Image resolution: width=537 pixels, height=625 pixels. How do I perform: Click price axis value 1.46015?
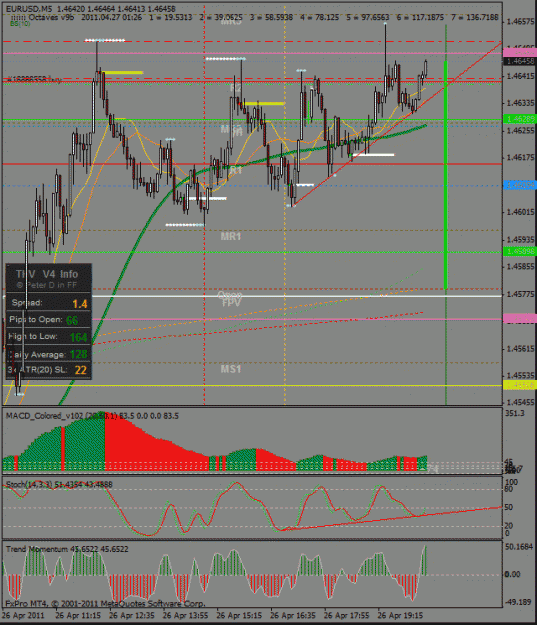click(x=520, y=212)
